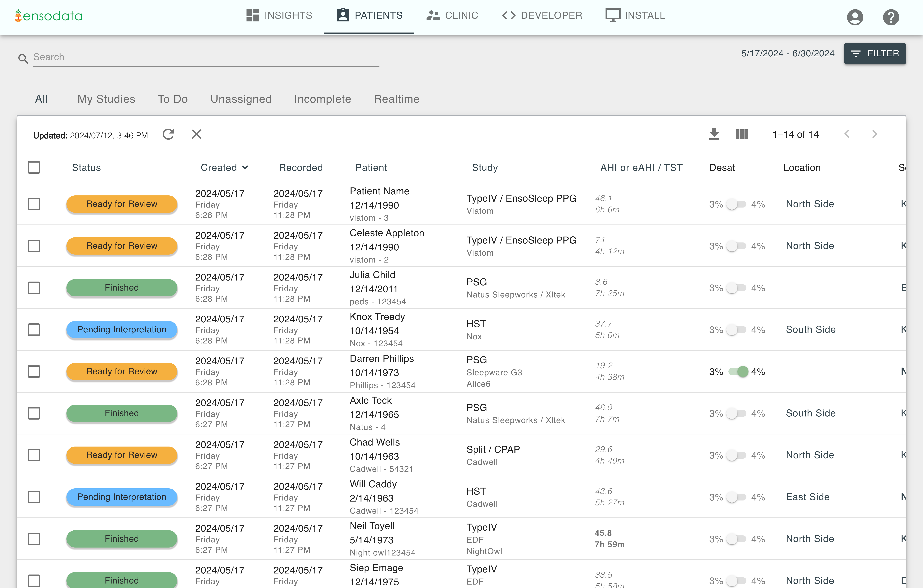Open the column chooser icon
This screenshot has width=923, height=588.
click(x=742, y=134)
